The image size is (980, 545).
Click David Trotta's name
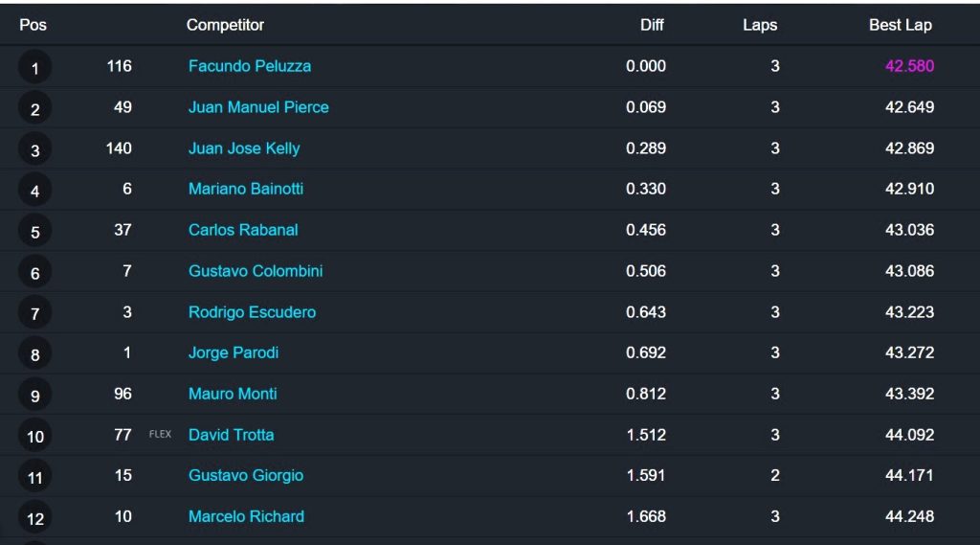pyautogui.click(x=231, y=435)
